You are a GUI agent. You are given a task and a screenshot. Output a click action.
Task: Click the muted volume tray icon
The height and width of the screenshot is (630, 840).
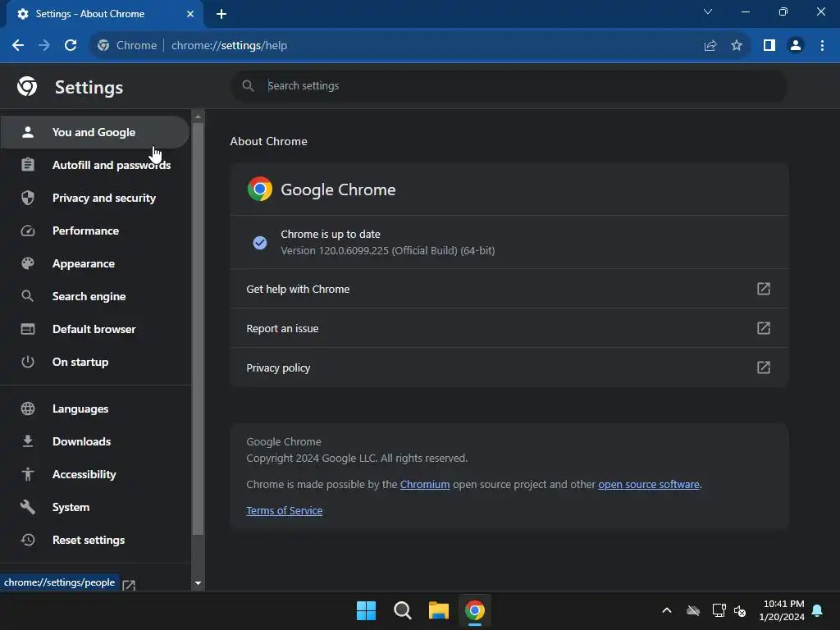click(x=741, y=610)
